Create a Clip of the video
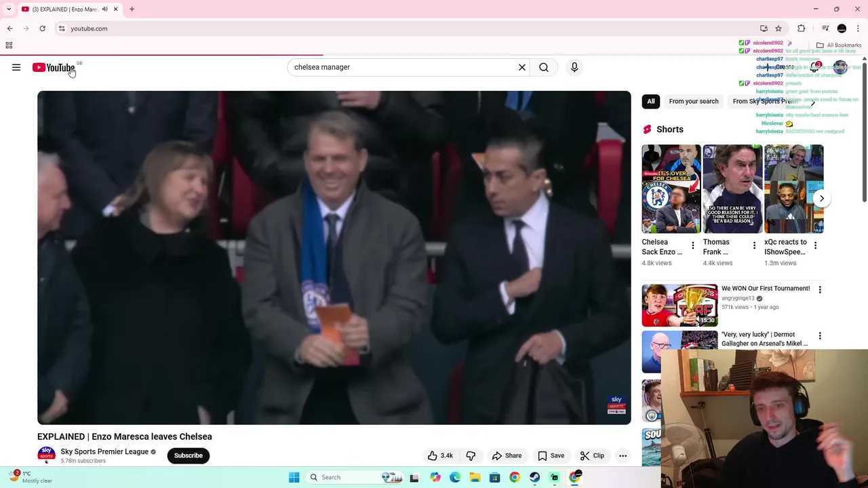Screen dimensions: 868x488 tap(592, 455)
